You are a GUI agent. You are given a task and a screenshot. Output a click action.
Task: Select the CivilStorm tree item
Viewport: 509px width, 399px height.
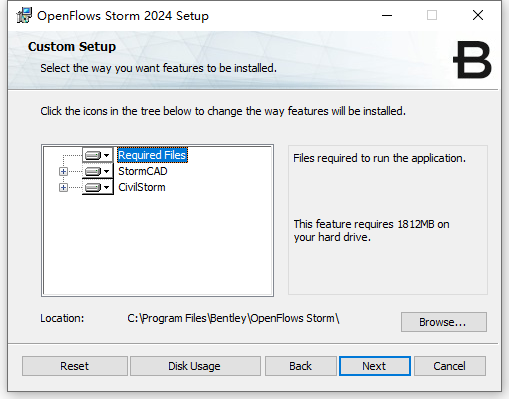142,187
